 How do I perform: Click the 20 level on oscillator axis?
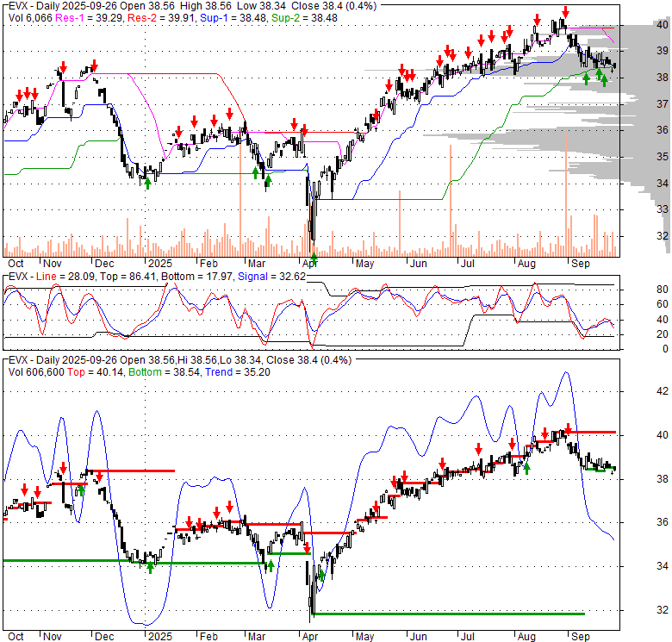[663, 333]
